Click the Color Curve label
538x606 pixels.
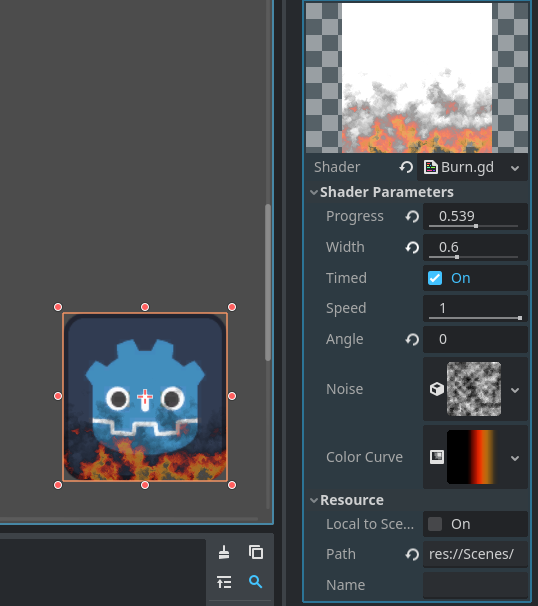[x=364, y=457]
